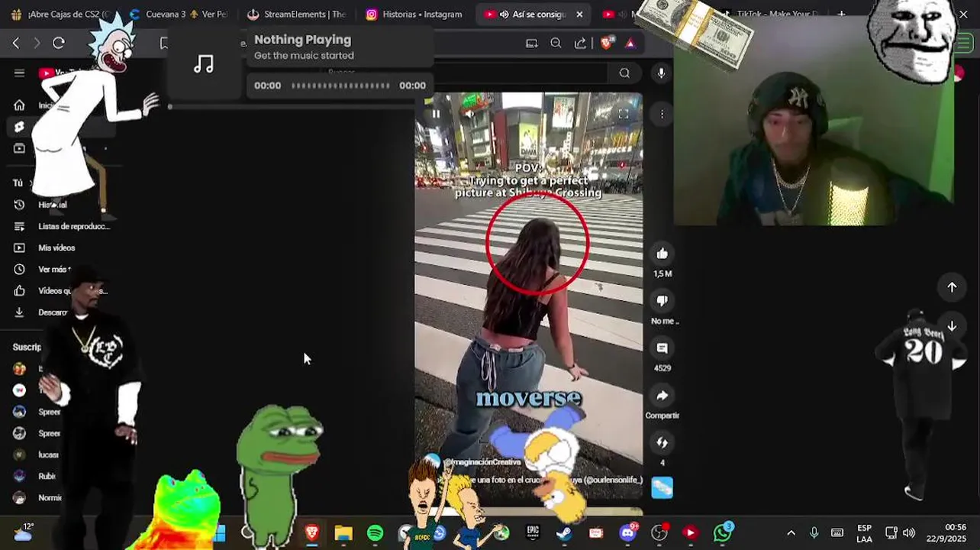
Task: Open the comments of the Short
Action: coord(662,348)
